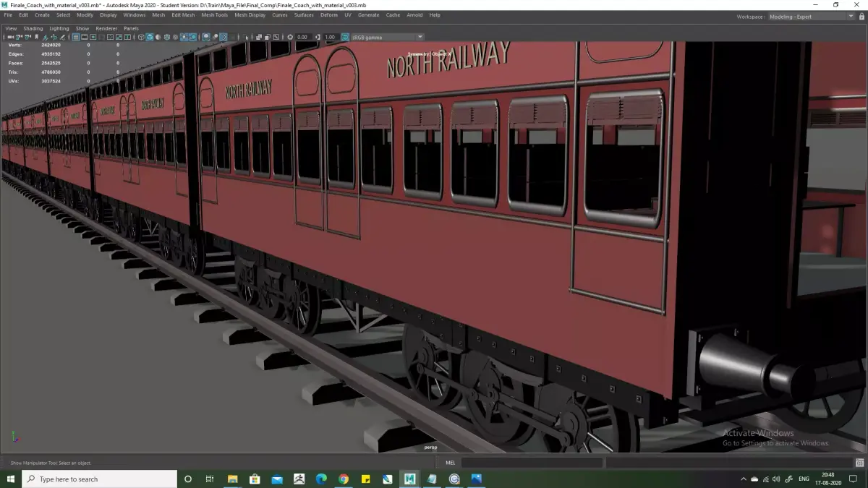This screenshot has width=868, height=488.
Task: Toggle viewport Grid display
Action: [76, 37]
